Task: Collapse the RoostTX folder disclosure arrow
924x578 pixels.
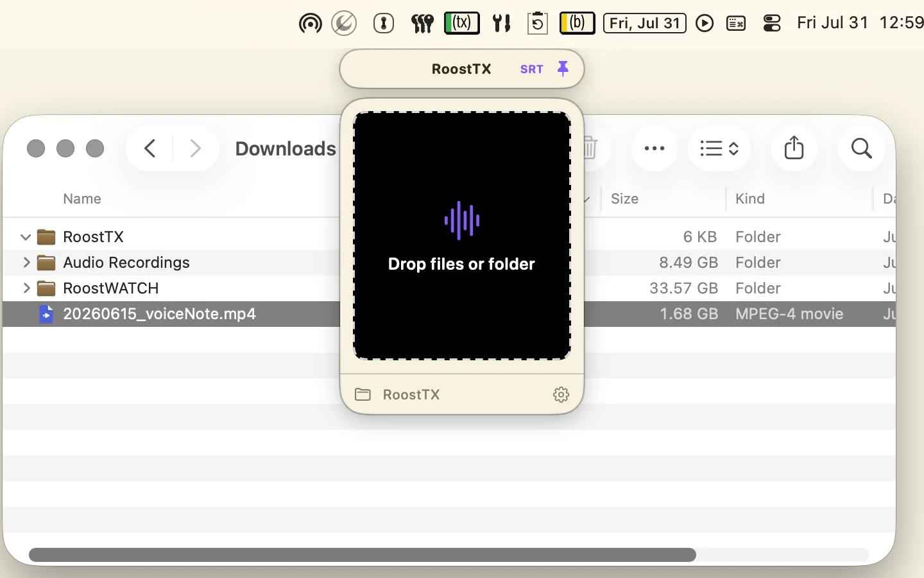Action: (26, 237)
